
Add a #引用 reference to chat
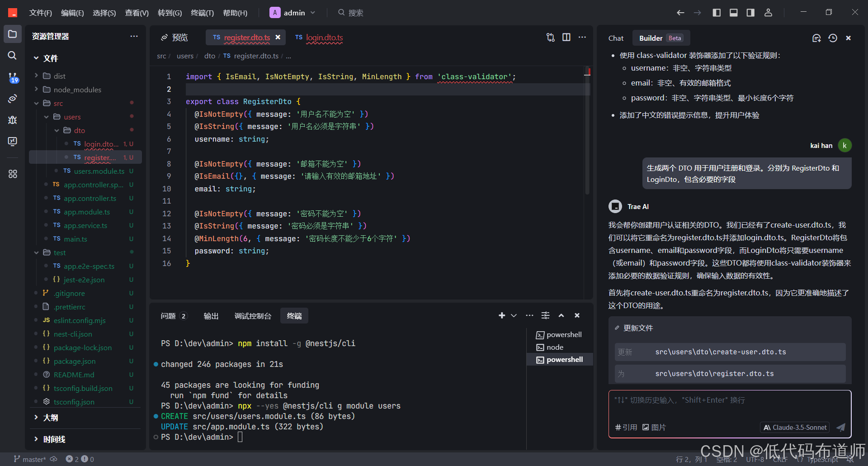click(x=626, y=427)
